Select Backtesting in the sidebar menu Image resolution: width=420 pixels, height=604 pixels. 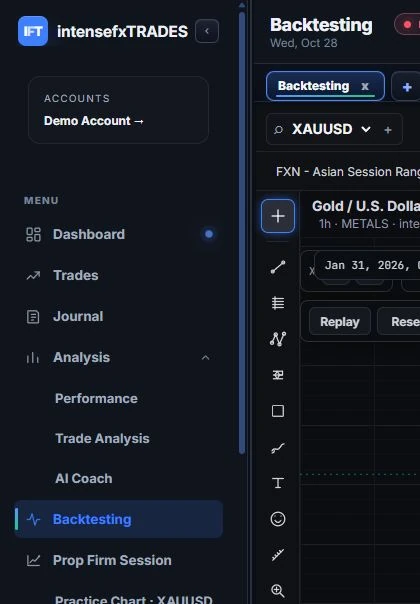[x=118, y=519]
